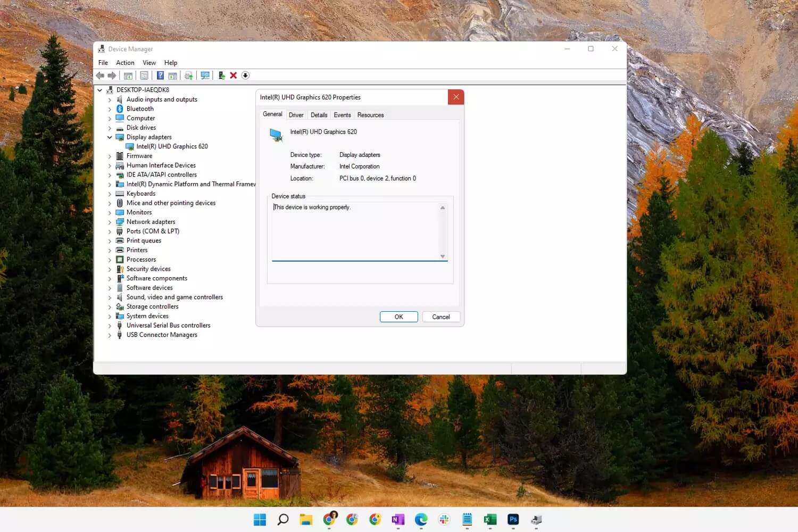Viewport: 798px width, 532px height.
Task: Click the Forward arrow in Device Manager toolbar
Action: (112, 76)
